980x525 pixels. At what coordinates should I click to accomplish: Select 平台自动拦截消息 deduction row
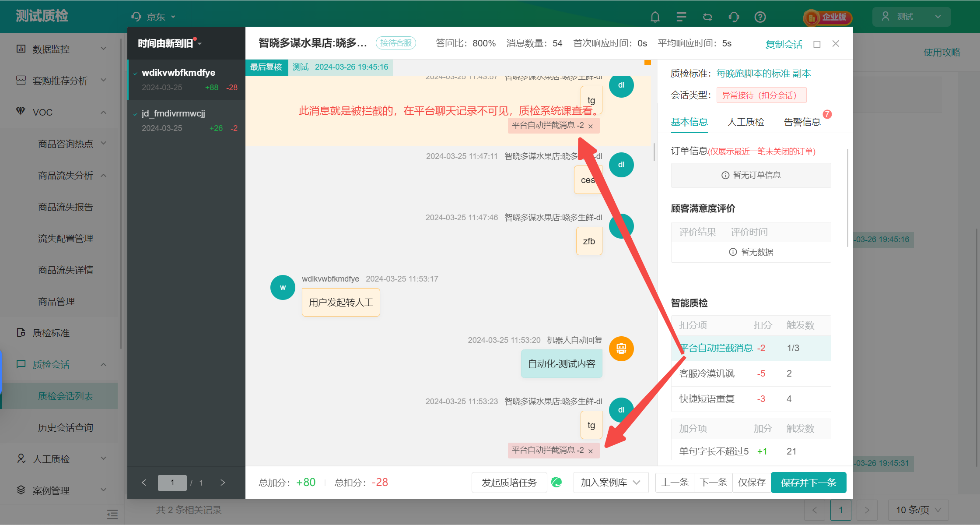coord(751,348)
